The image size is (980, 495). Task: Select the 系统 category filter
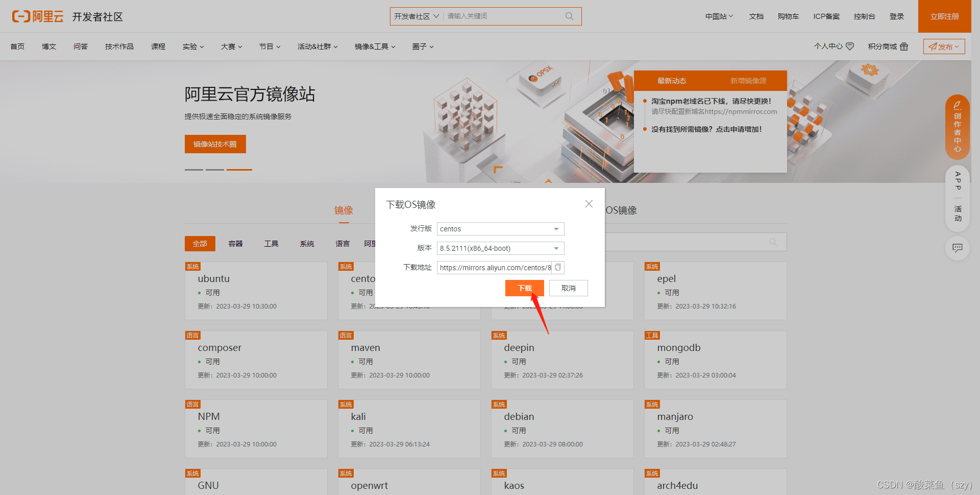(307, 244)
